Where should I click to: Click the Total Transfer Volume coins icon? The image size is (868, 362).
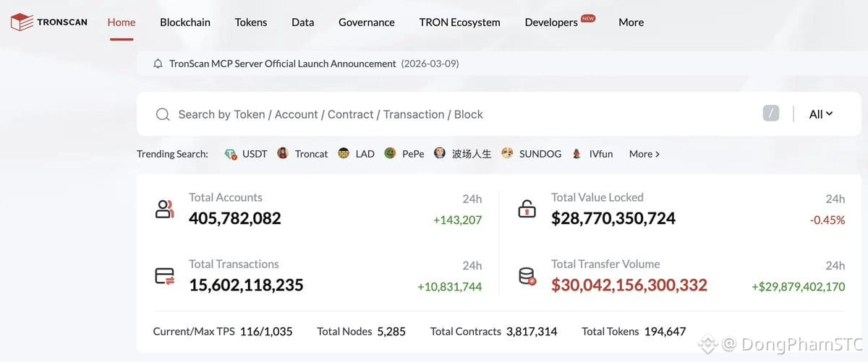[x=527, y=276]
